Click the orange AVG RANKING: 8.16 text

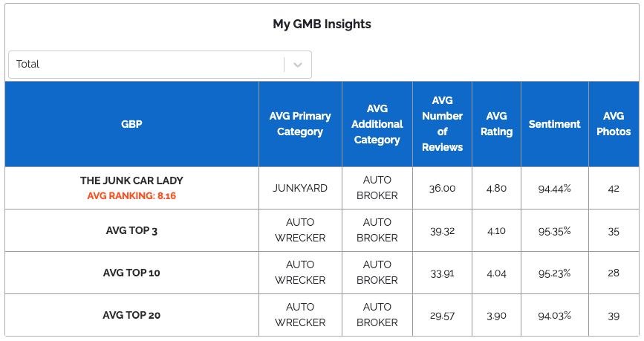click(x=131, y=196)
